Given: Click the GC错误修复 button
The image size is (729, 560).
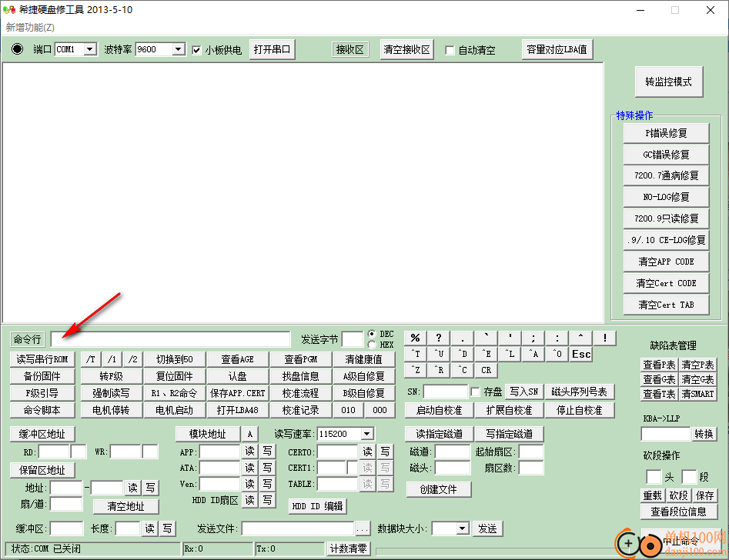Looking at the screenshot, I should tap(666, 155).
